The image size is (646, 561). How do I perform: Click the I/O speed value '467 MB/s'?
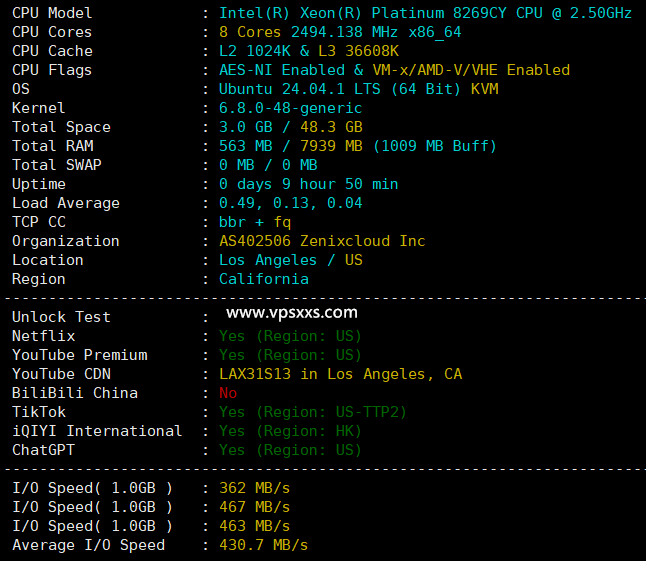tap(254, 507)
